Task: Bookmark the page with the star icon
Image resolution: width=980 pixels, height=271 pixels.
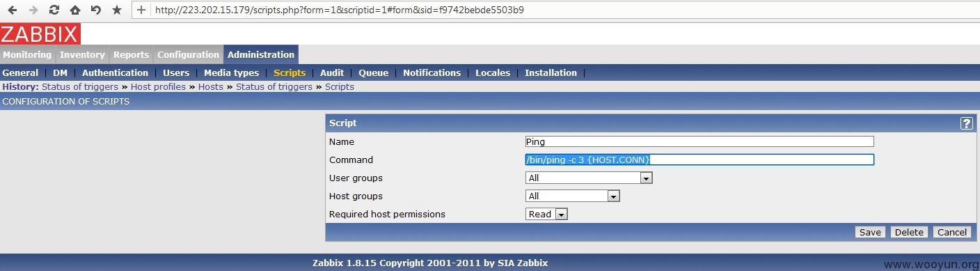Action: pos(117,10)
